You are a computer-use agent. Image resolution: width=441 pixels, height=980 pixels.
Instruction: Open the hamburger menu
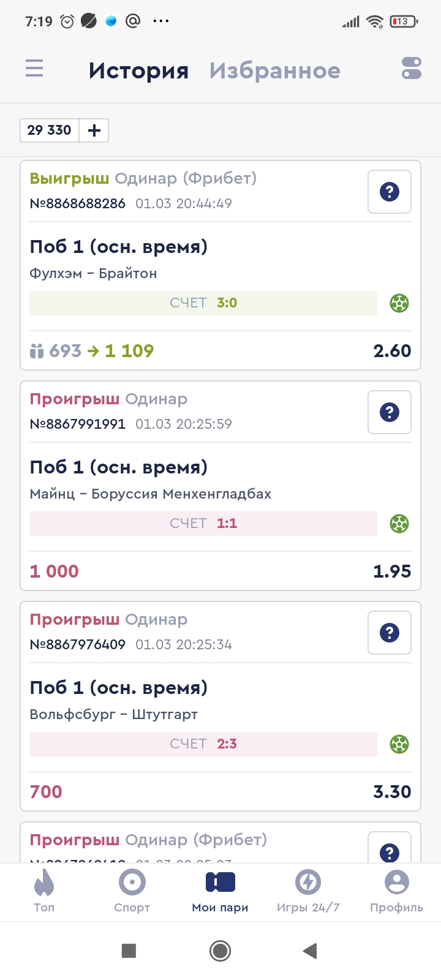[34, 68]
